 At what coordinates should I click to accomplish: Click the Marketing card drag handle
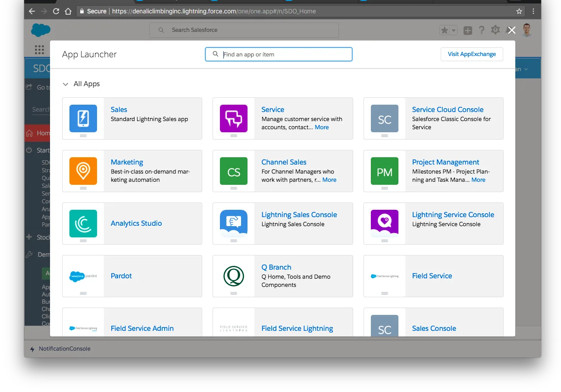click(83, 188)
